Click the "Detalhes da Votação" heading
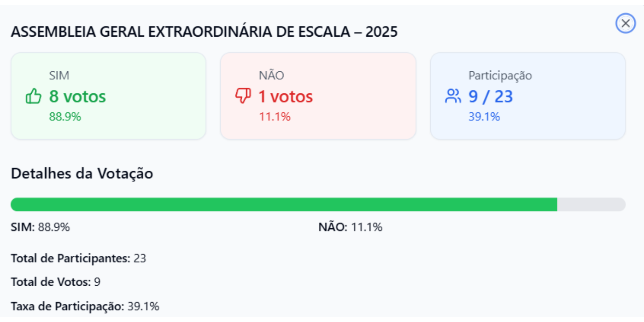The height and width of the screenshot is (322, 644). click(82, 173)
